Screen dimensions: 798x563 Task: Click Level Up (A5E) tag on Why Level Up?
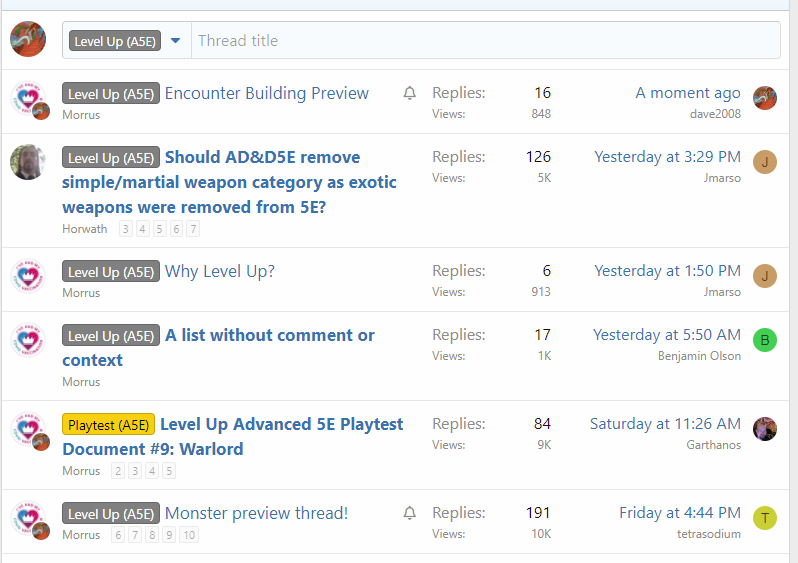point(111,272)
